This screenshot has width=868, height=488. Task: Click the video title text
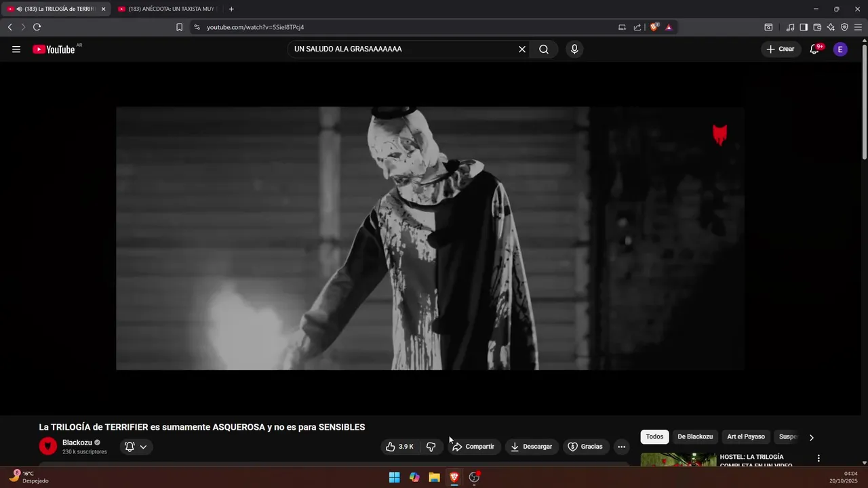coord(202,427)
